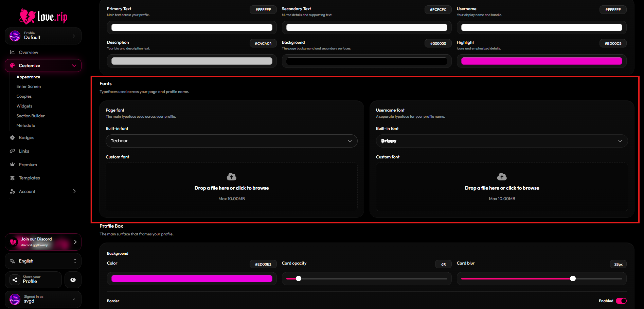Screen dimensions: 644x309
Task: Click the Templates layers icon
Action: [13, 178]
